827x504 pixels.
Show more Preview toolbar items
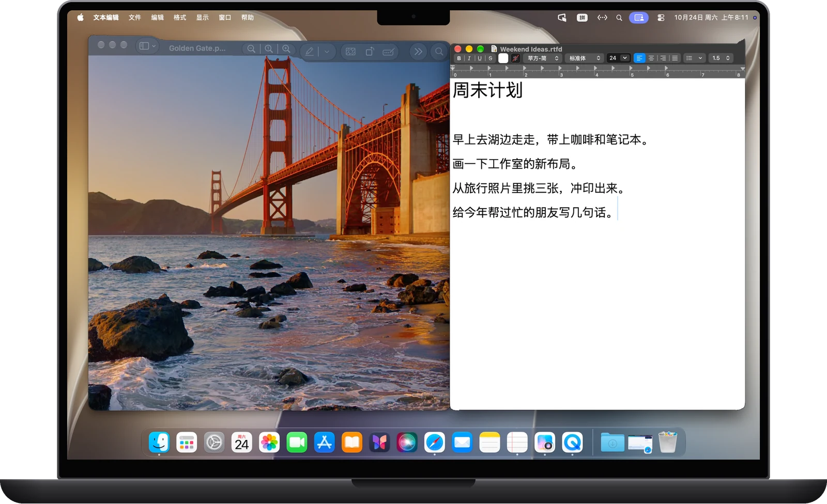[x=418, y=51]
